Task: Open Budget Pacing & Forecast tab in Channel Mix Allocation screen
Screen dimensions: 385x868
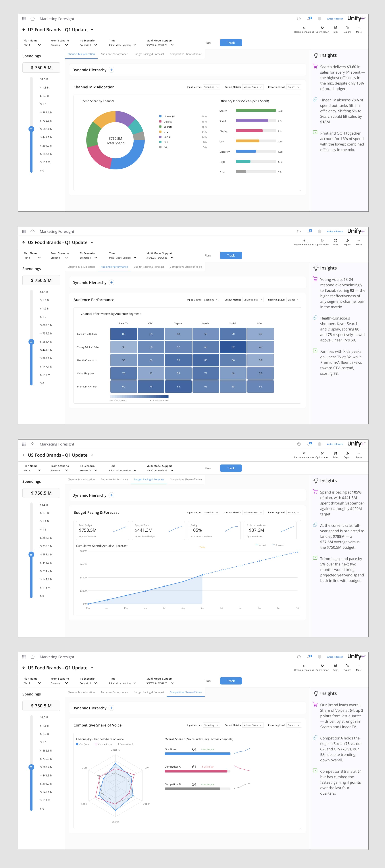Action: pyautogui.click(x=149, y=54)
